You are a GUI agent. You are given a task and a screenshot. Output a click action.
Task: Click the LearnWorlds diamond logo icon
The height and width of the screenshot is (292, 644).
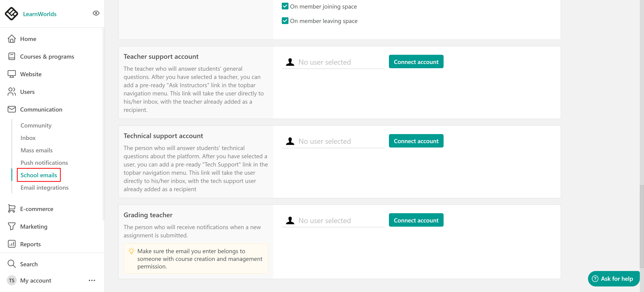[12, 13]
